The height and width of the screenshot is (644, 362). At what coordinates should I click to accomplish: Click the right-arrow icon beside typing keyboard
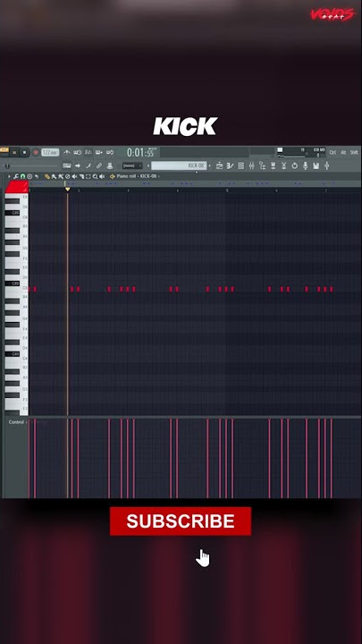click(77, 165)
